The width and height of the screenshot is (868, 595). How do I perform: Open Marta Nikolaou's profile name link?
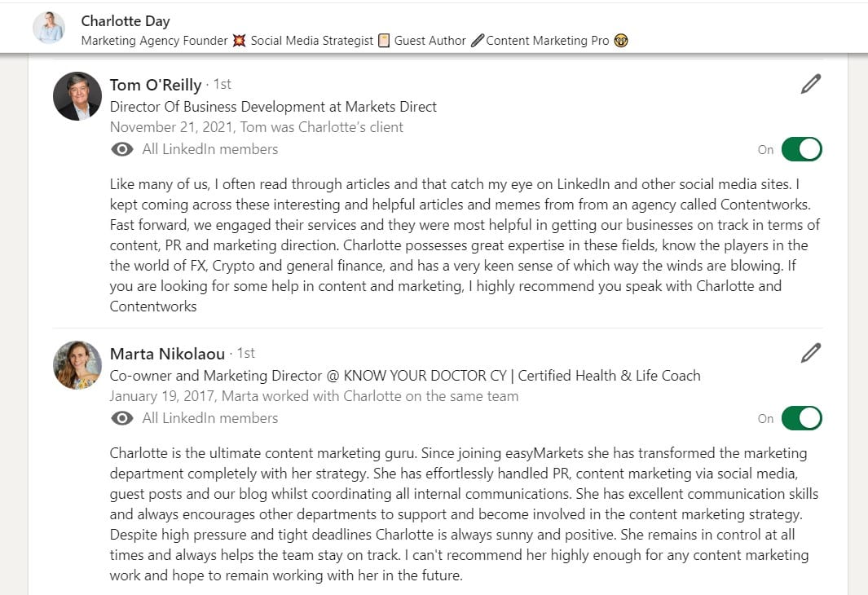click(x=168, y=353)
